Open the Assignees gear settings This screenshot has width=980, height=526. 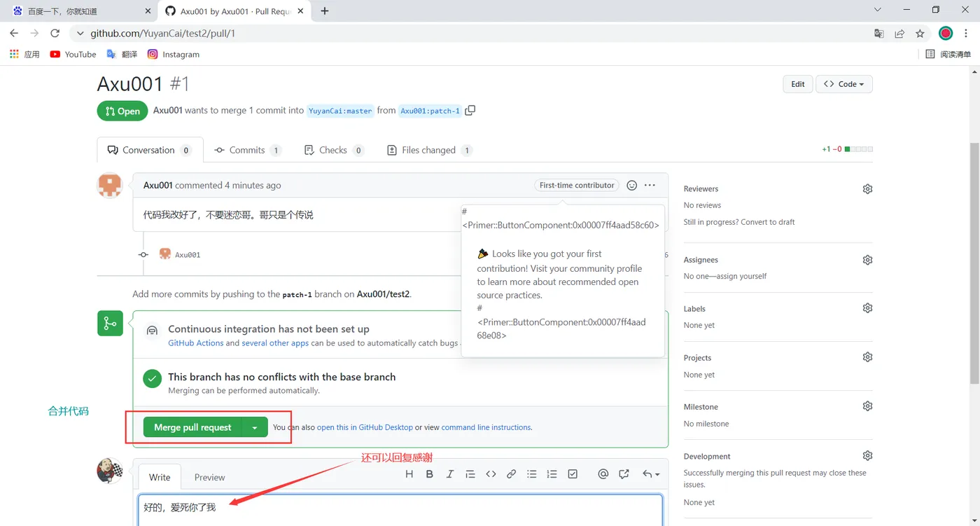tap(868, 260)
